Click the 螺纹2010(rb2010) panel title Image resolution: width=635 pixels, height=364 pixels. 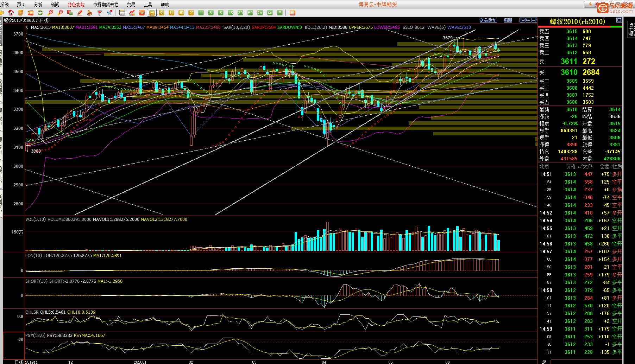pos(578,21)
